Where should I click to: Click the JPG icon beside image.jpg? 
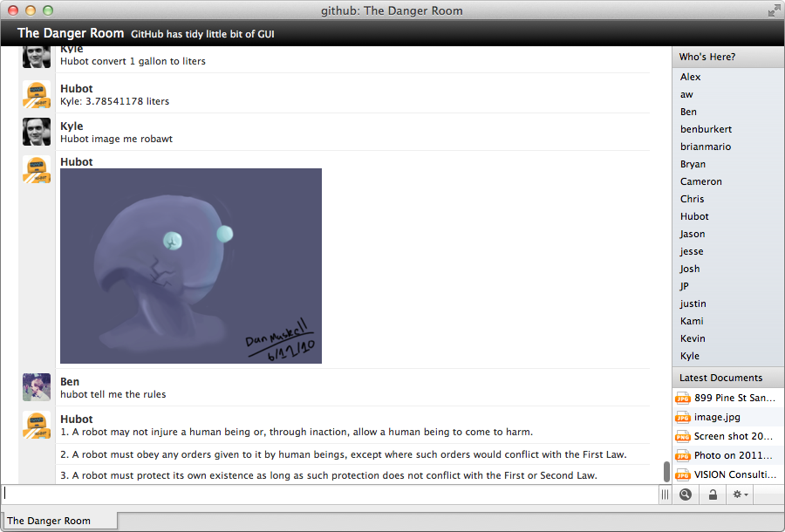pyautogui.click(x=683, y=417)
